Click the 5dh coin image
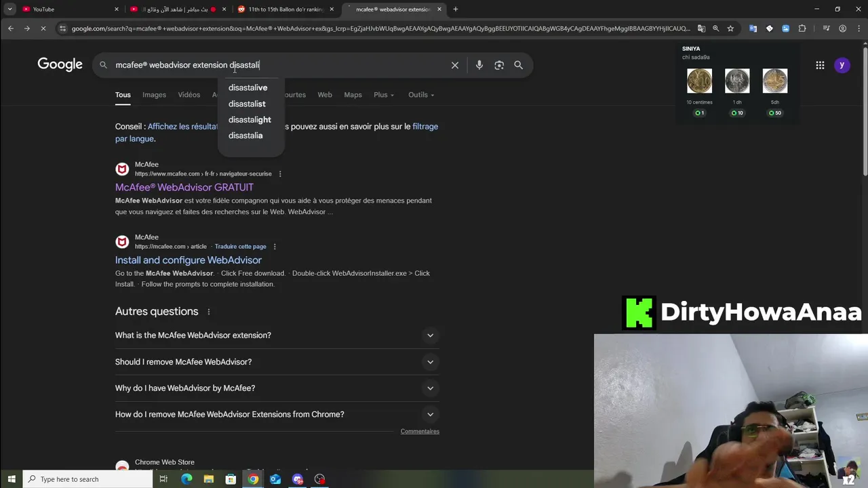Screen dimensions: 868x488 tap(774, 81)
